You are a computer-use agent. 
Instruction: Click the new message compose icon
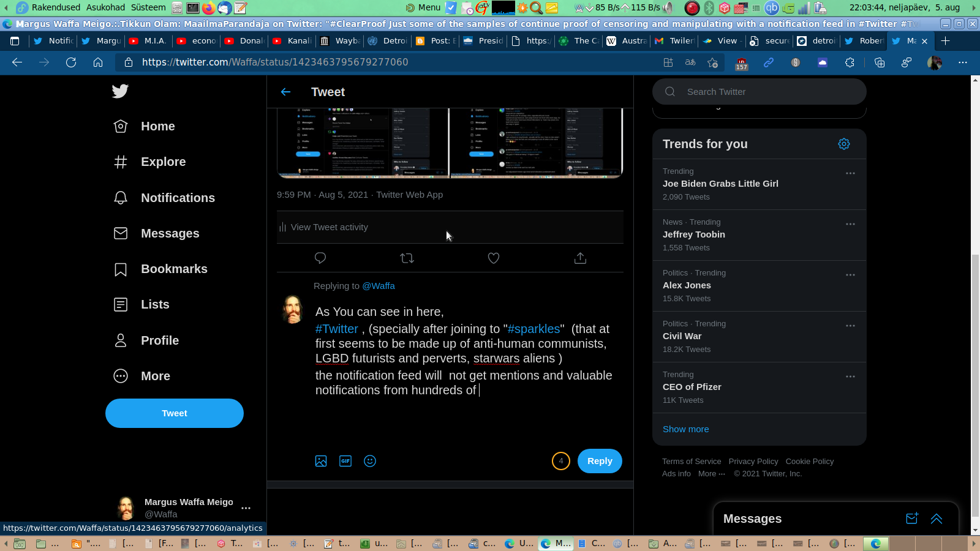click(912, 519)
